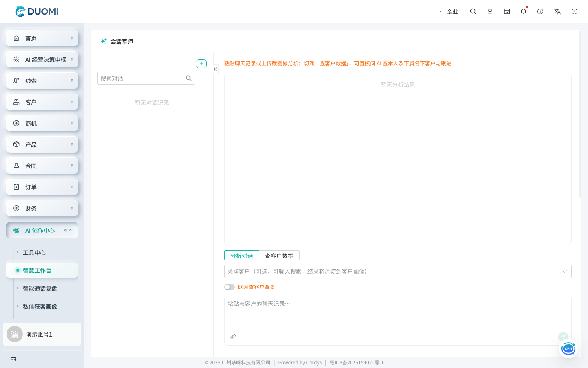Open the global search icon in header
This screenshot has width=588, height=368.
(473, 11)
